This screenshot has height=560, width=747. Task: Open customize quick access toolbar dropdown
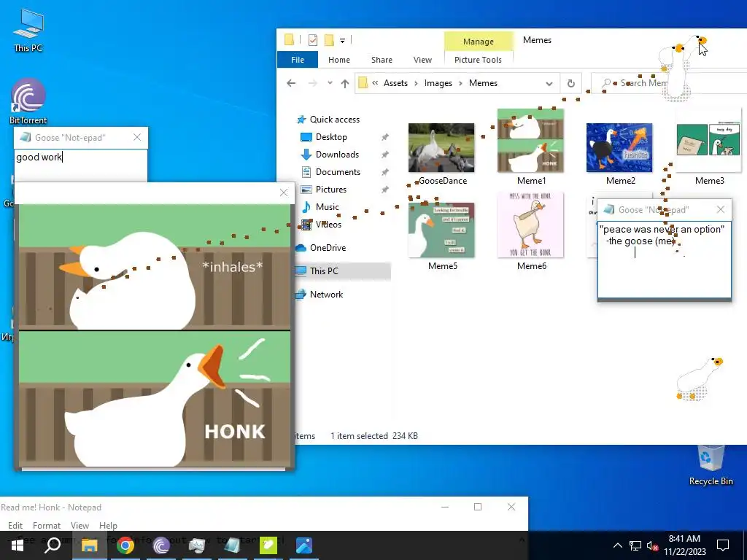342,41
